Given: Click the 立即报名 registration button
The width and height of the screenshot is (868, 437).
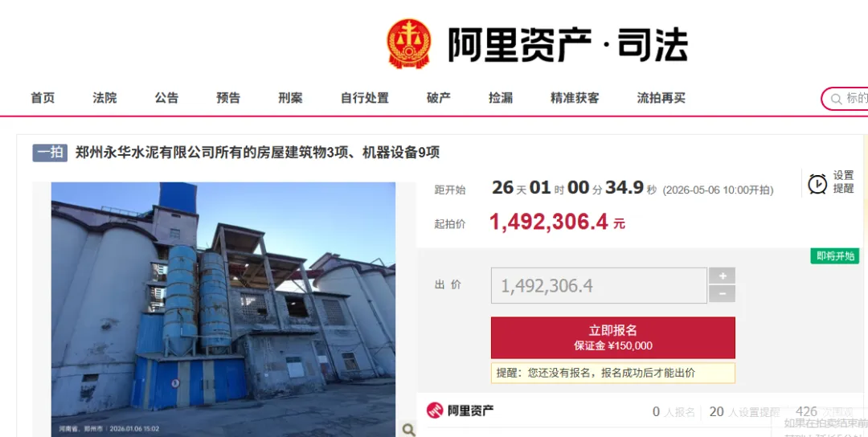Looking at the screenshot, I should pos(612,337).
